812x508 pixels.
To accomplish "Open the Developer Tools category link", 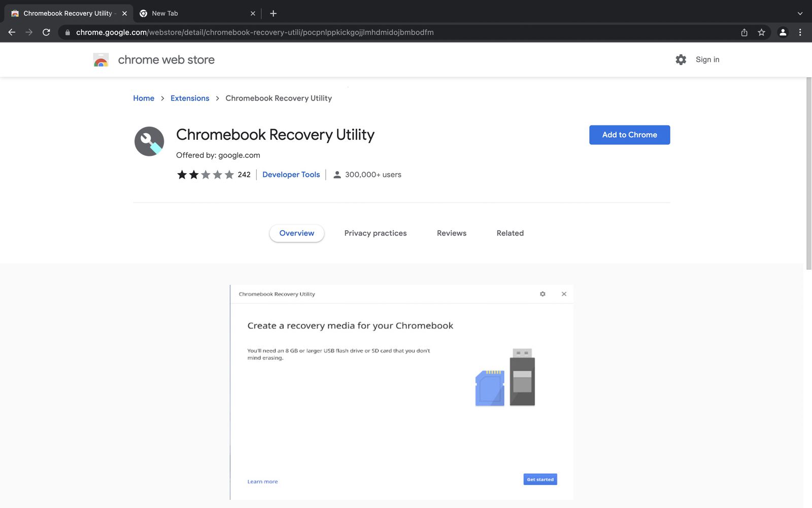I will (x=291, y=175).
